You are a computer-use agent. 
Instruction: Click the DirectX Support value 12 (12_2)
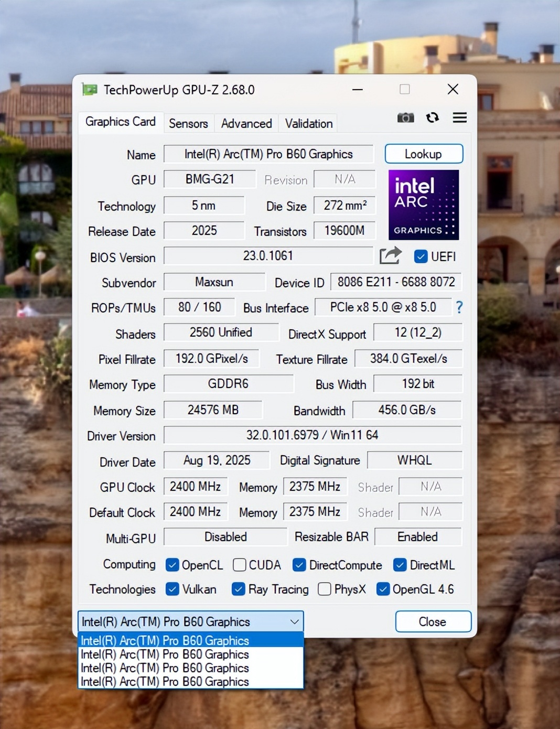(418, 333)
